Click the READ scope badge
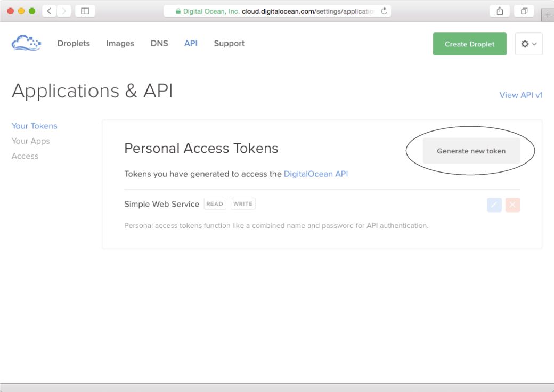The height and width of the screenshot is (392, 554). [215, 204]
